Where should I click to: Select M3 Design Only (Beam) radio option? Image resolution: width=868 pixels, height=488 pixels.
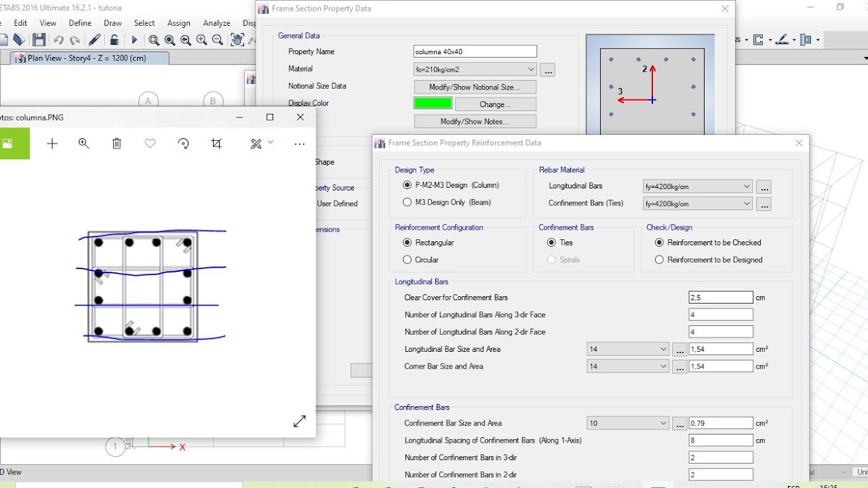point(447,202)
